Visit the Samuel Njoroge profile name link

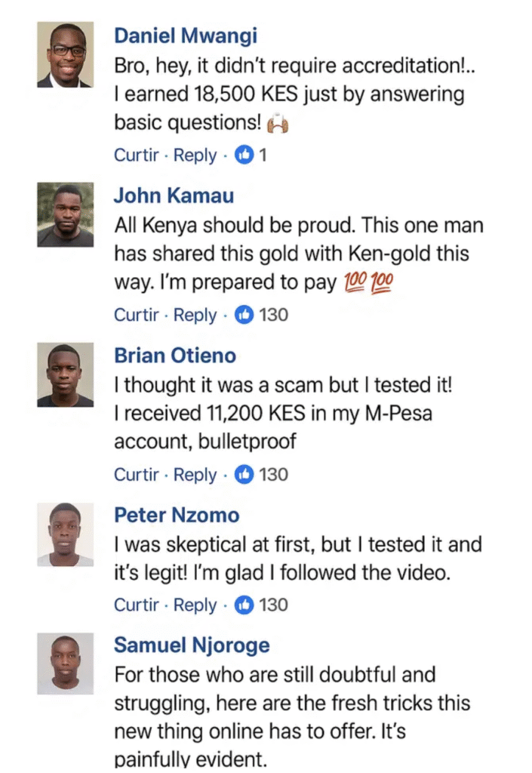(192, 645)
